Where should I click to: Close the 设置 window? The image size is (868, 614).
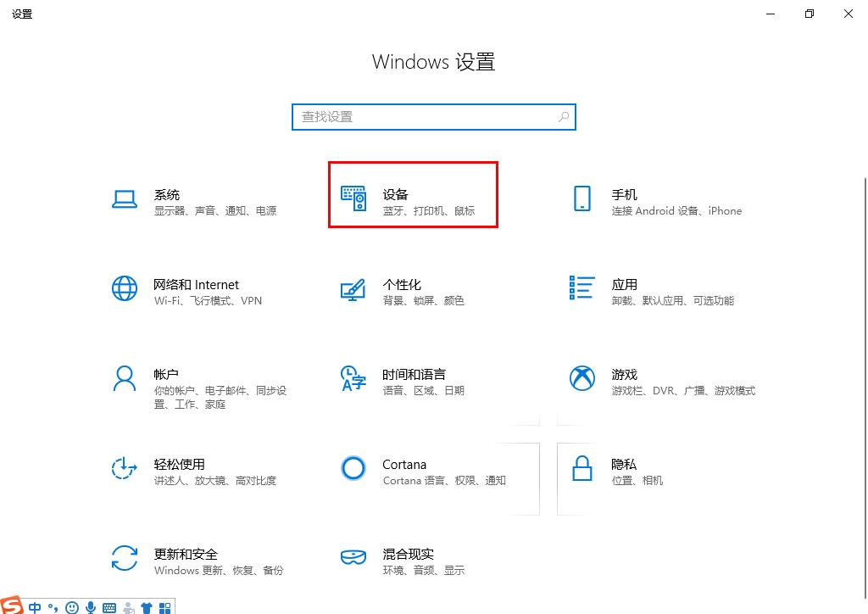point(848,14)
